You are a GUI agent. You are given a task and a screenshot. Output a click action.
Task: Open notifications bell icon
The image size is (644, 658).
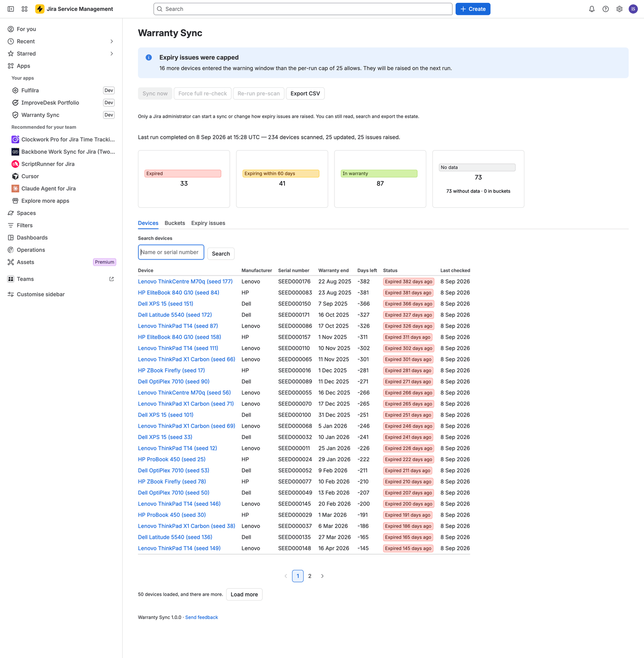coord(592,9)
